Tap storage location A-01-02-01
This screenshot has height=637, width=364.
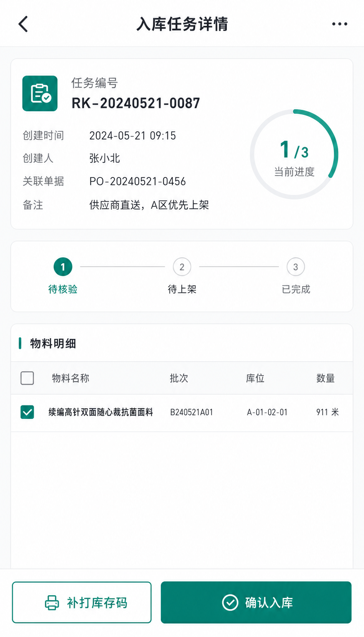tap(267, 412)
